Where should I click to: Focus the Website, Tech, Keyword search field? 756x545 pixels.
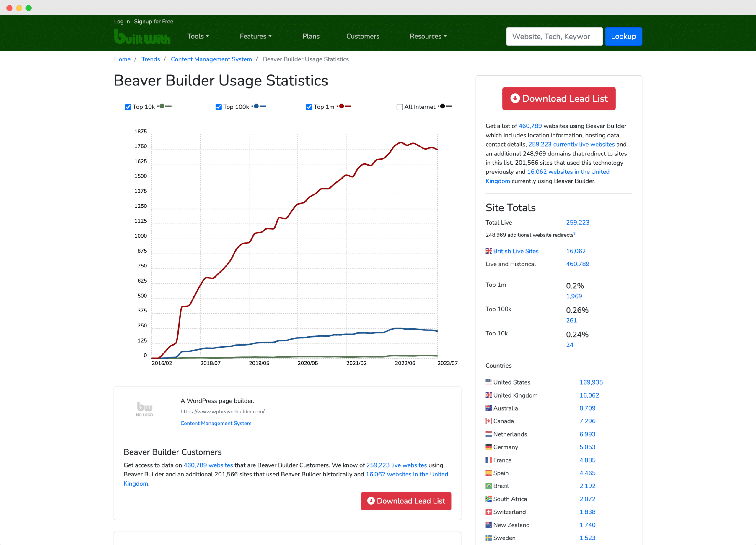[x=554, y=36]
